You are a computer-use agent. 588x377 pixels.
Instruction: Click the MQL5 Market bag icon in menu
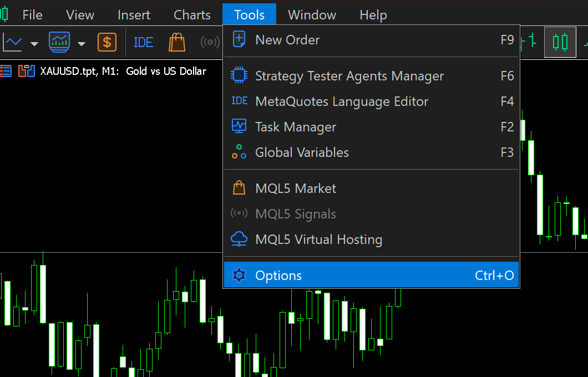(x=239, y=188)
